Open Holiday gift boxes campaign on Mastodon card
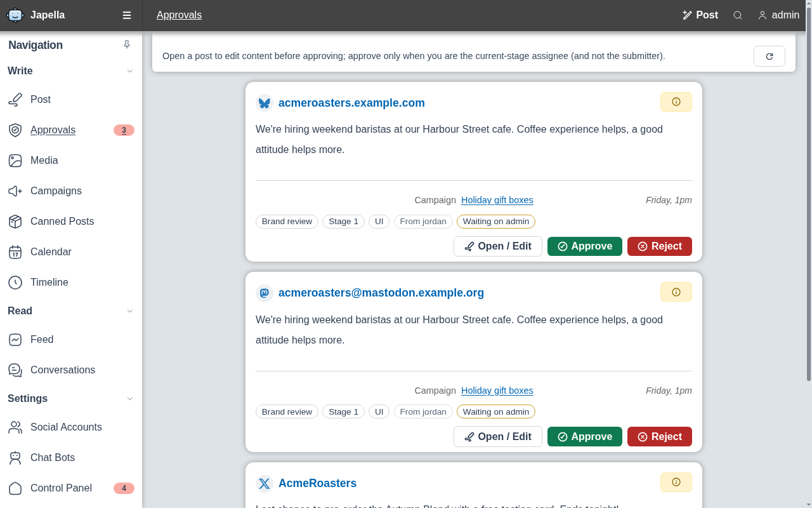The height and width of the screenshot is (508, 812). click(497, 391)
